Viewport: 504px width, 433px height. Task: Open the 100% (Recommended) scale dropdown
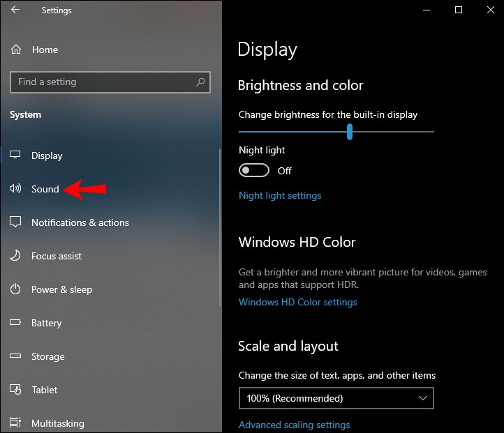[x=336, y=398]
